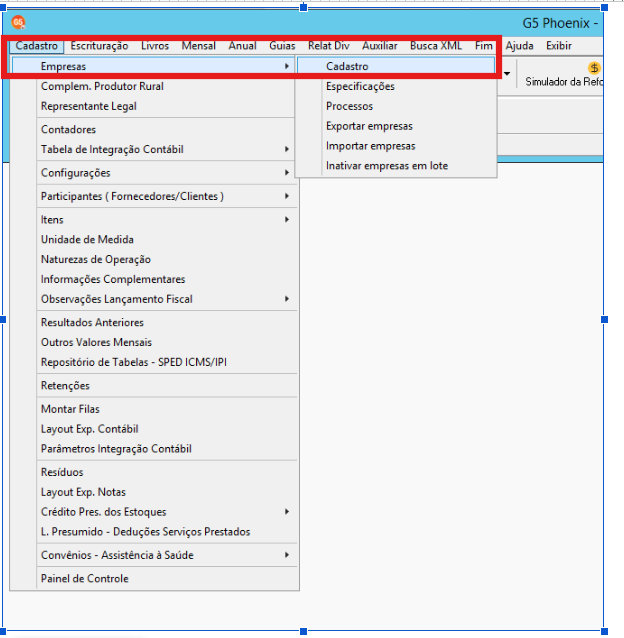The width and height of the screenshot is (624, 638).
Task: Select Retenções menu entry
Action: 153,386
